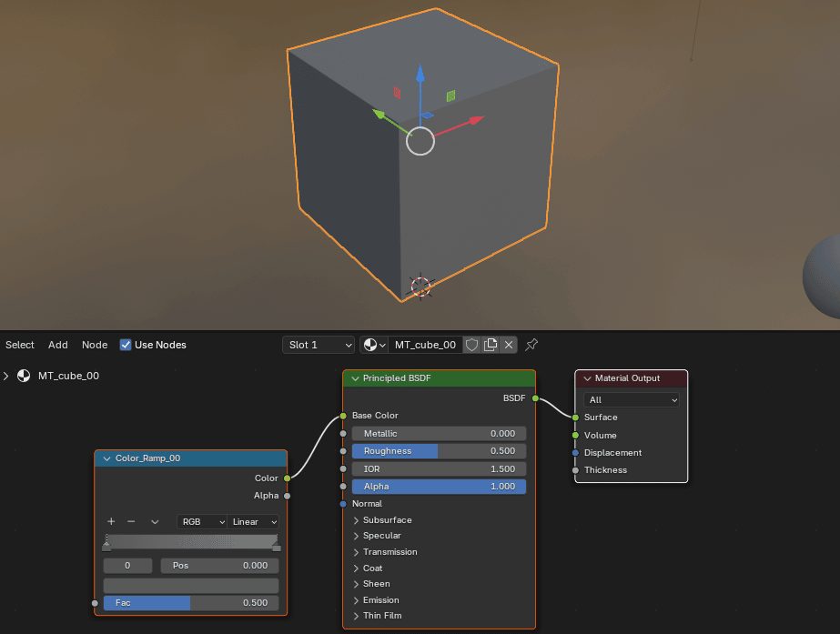Click the MT_cube_00 material sphere icon in breadcrumb

24,376
